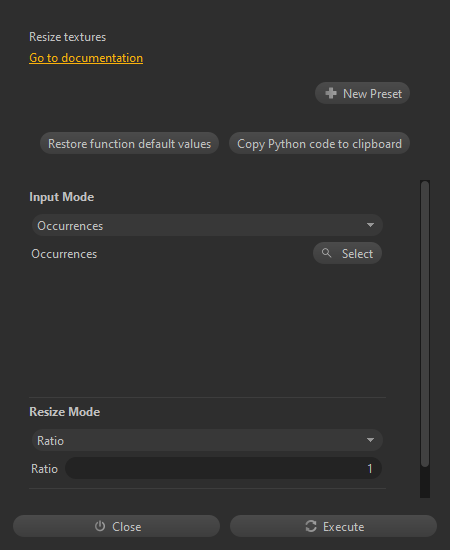Click the power icon on Close button

(100, 526)
